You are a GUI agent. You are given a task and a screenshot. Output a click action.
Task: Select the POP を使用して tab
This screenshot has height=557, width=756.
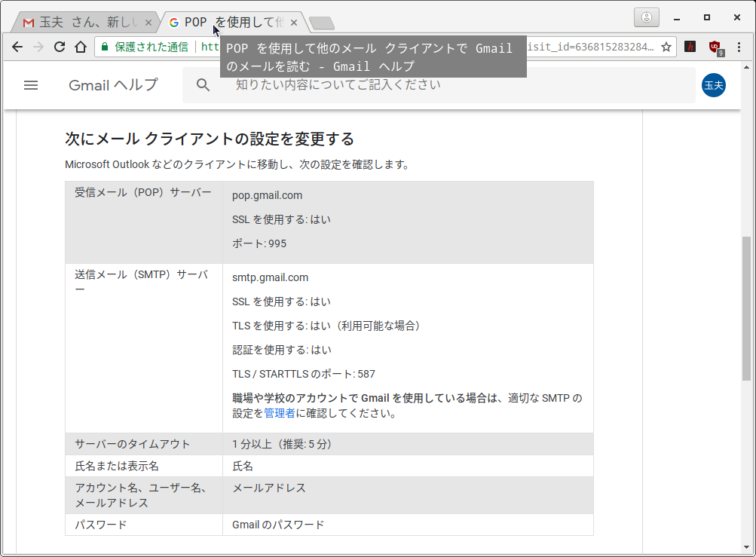pyautogui.click(x=232, y=22)
